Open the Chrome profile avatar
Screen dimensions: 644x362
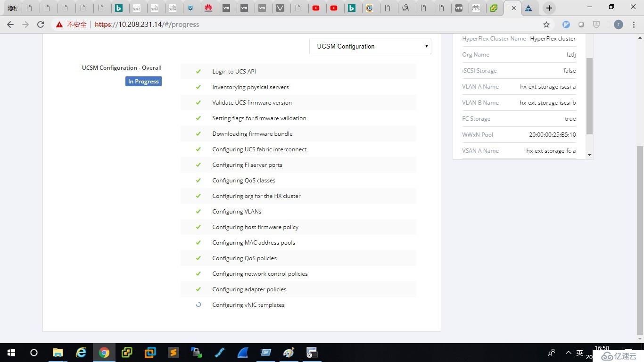pyautogui.click(x=619, y=25)
